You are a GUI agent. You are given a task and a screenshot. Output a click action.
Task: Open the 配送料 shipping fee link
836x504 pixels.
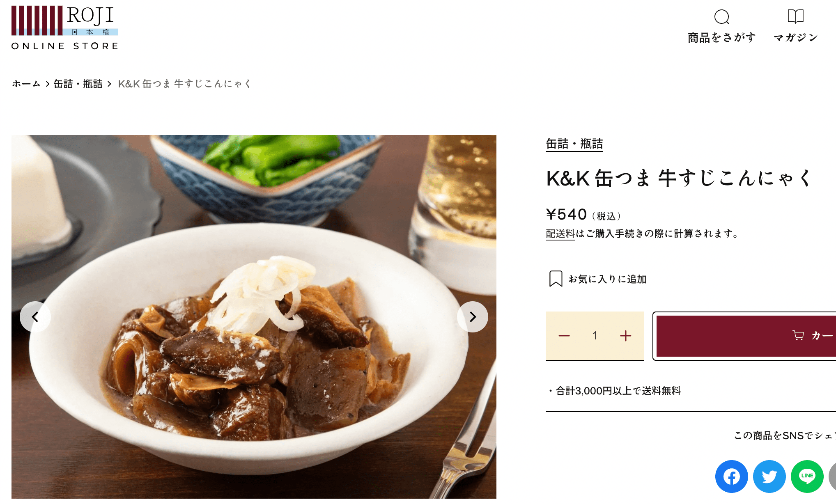click(x=560, y=234)
